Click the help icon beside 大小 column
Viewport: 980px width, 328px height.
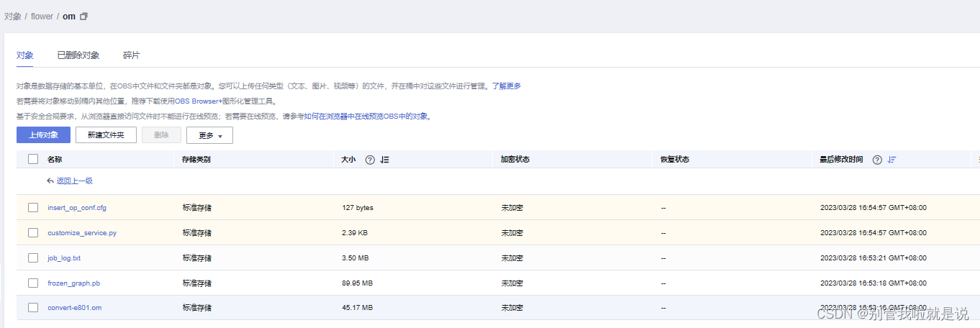tap(370, 160)
